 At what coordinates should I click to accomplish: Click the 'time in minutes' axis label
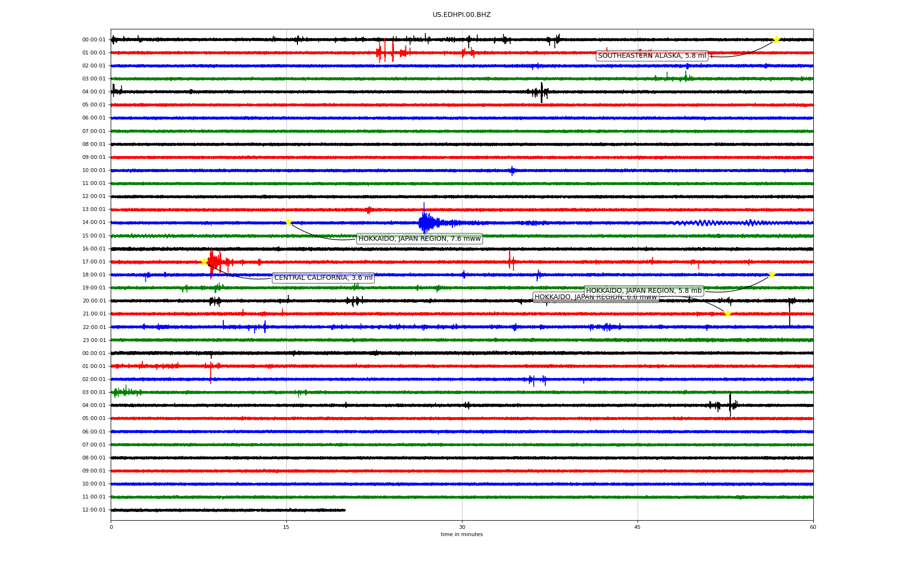(x=462, y=534)
